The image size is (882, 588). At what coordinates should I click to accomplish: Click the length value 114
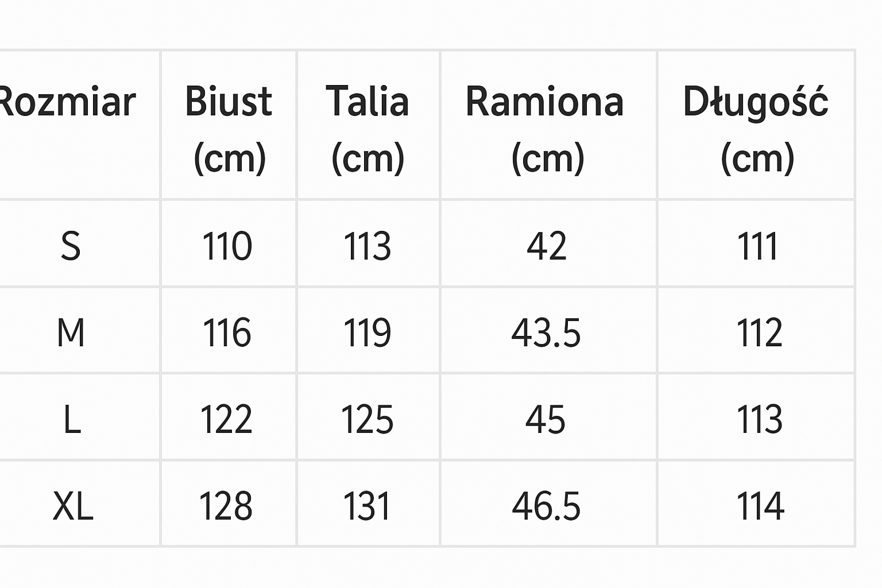pos(760,506)
